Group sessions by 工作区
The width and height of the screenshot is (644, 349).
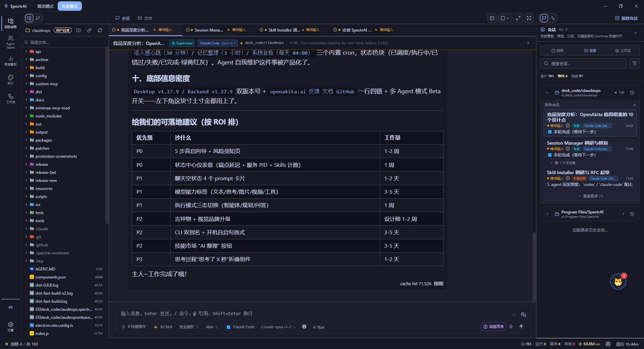623,51
